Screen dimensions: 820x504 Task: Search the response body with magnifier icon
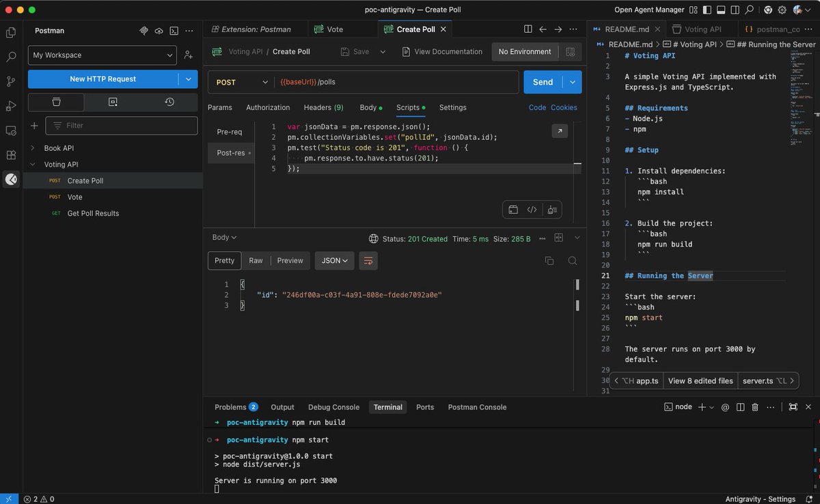573,261
